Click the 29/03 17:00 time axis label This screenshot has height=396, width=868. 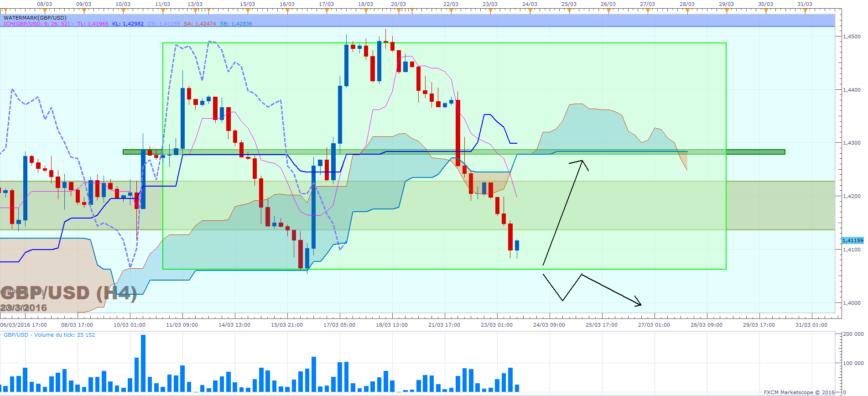pos(759,325)
